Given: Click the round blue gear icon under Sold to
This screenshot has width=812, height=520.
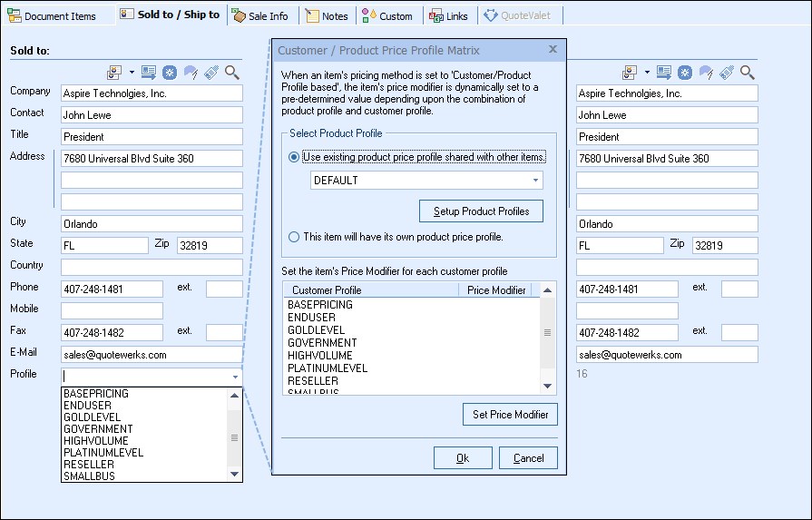Looking at the screenshot, I should [x=169, y=73].
